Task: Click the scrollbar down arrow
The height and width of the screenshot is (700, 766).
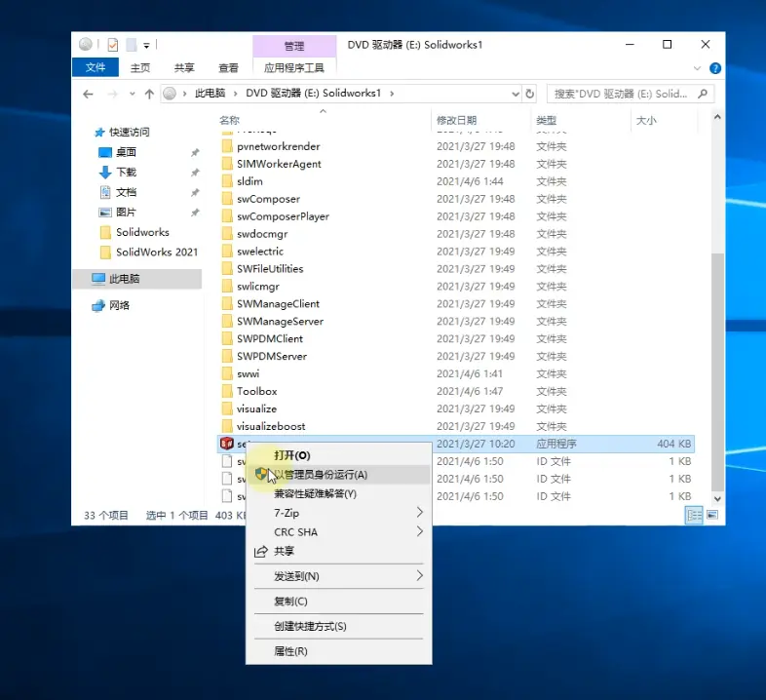Action: point(717,498)
